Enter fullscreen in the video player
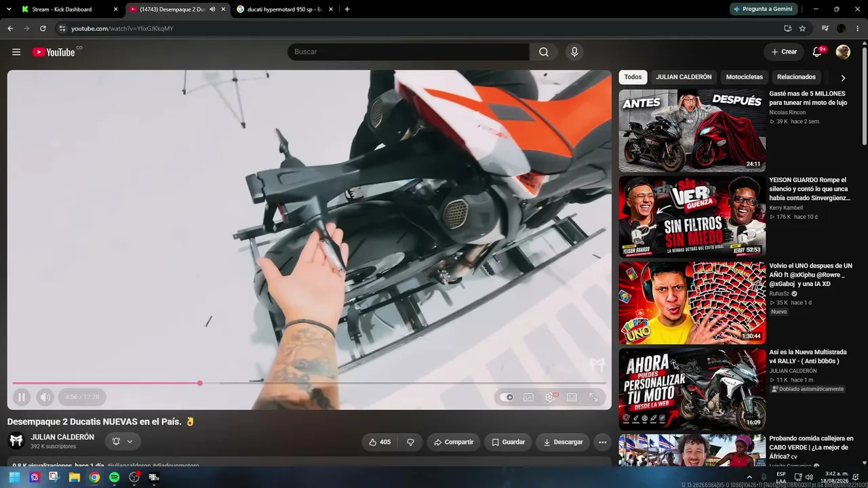Image resolution: width=868 pixels, height=488 pixels. coord(593,397)
